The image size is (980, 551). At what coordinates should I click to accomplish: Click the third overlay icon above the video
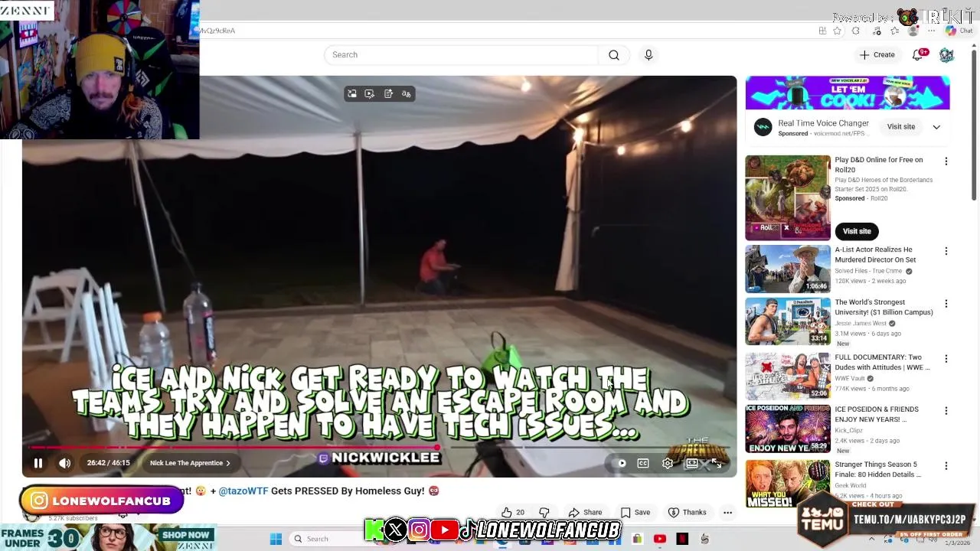pos(388,94)
